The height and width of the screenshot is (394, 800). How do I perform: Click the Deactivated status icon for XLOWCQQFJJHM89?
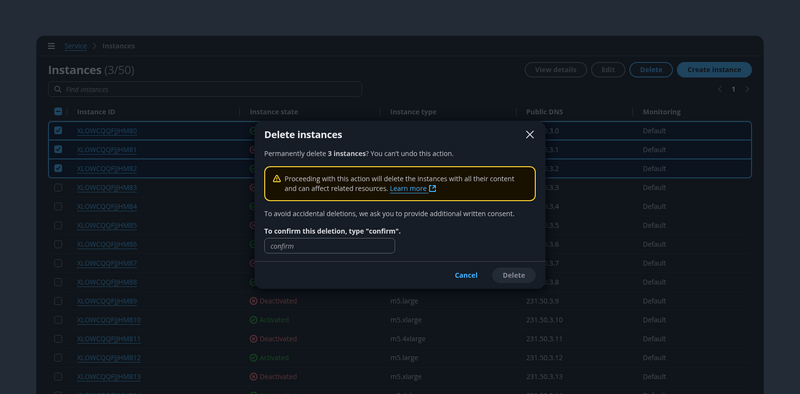(x=254, y=301)
